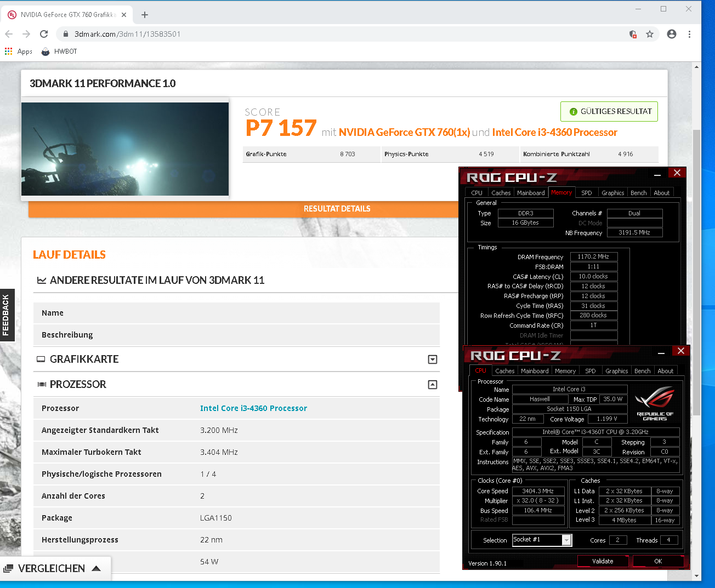This screenshot has width=715, height=588.
Task: Open Memory window's Graphics tab
Action: (612, 193)
